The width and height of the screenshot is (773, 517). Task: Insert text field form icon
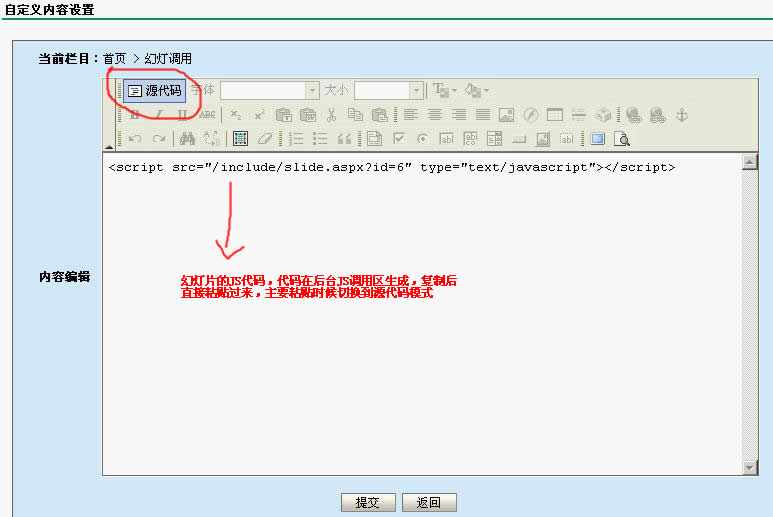[x=446, y=139]
